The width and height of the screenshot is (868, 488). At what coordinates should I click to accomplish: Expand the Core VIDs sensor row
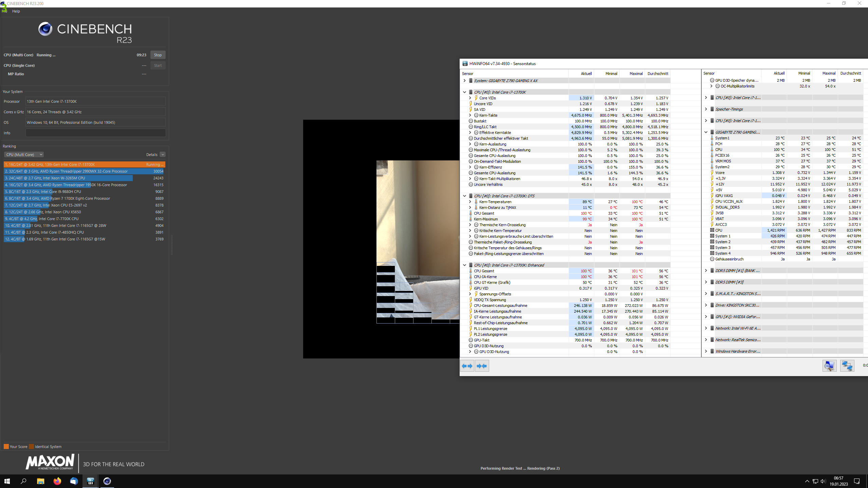point(470,98)
